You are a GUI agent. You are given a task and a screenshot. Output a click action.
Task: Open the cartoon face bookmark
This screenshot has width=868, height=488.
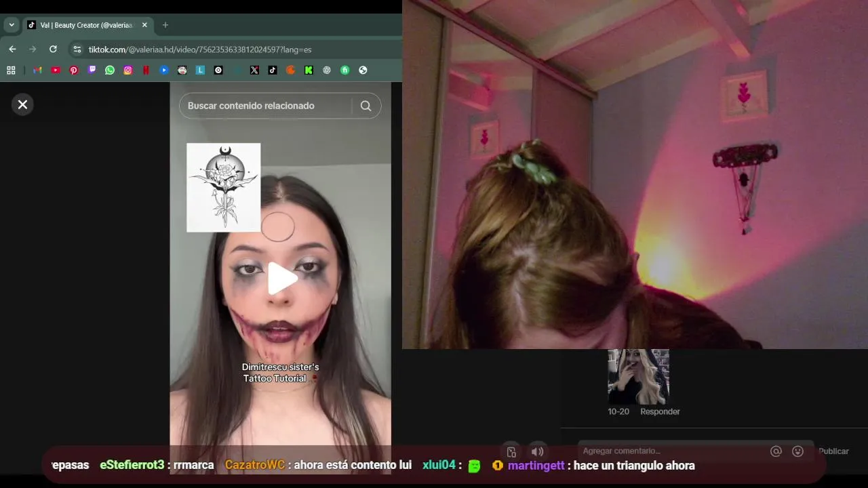point(182,70)
